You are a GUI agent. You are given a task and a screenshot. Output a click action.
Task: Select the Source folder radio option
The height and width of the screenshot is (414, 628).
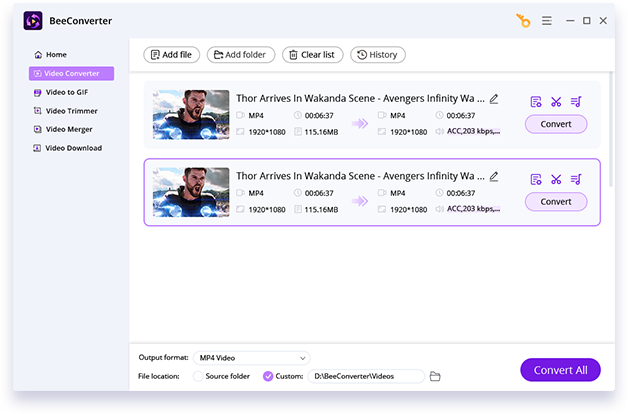[x=196, y=376]
